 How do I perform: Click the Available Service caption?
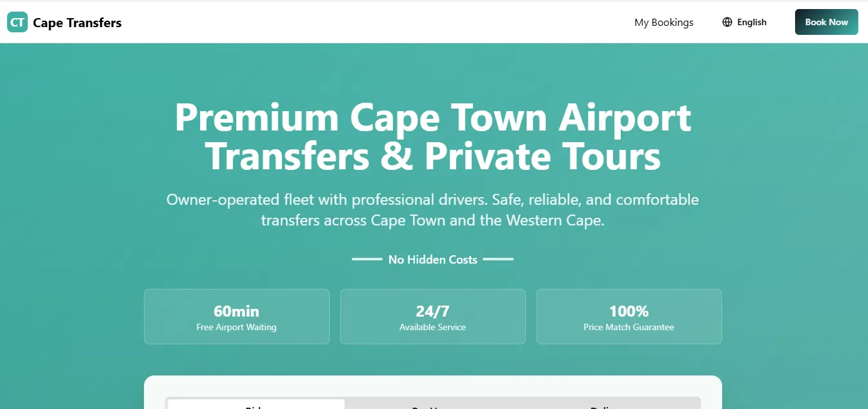click(x=432, y=328)
